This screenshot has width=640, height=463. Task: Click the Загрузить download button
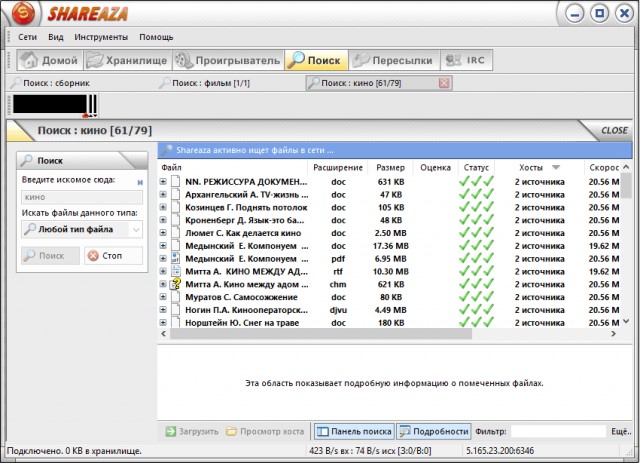pos(192,432)
